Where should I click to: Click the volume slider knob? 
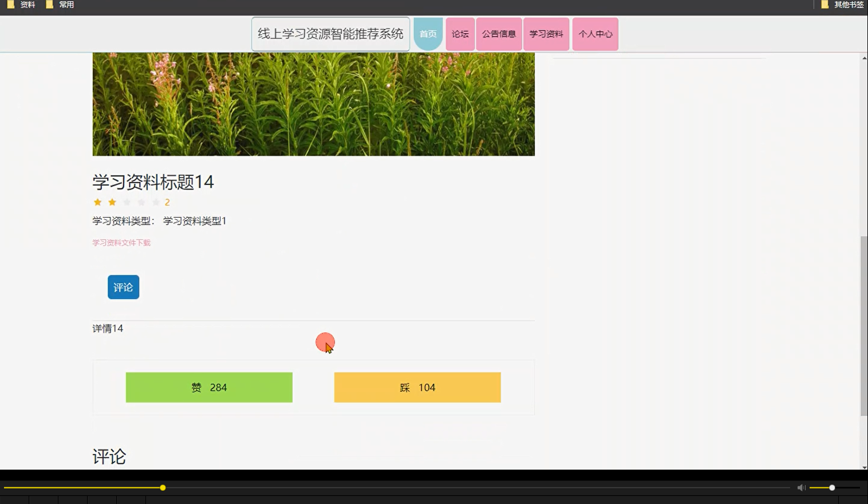[832, 487]
